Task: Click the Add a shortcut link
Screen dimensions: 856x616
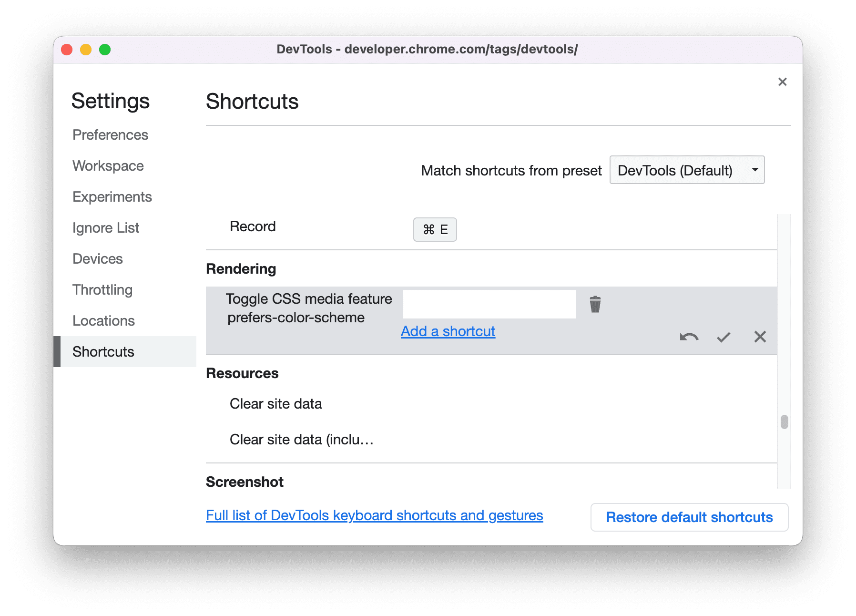Action: tap(448, 331)
